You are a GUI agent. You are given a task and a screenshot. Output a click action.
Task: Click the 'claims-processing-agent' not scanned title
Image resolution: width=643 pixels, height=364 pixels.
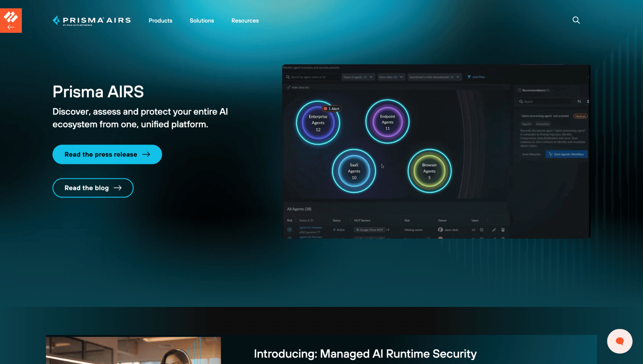(x=545, y=116)
